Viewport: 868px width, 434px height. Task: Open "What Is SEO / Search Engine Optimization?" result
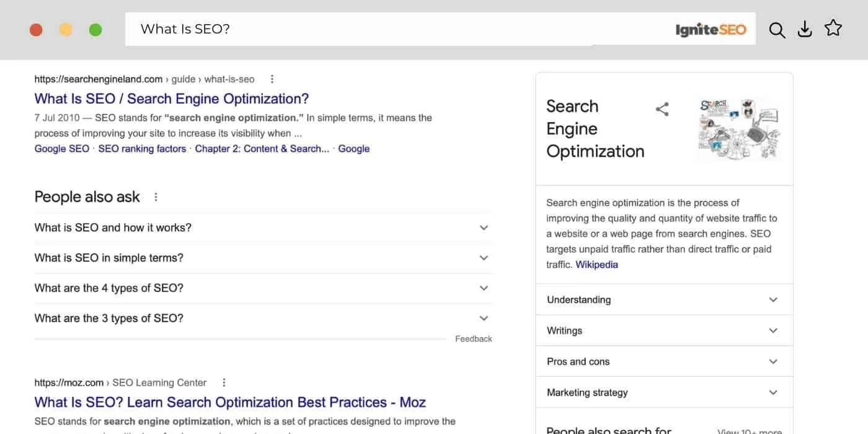point(171,99)
